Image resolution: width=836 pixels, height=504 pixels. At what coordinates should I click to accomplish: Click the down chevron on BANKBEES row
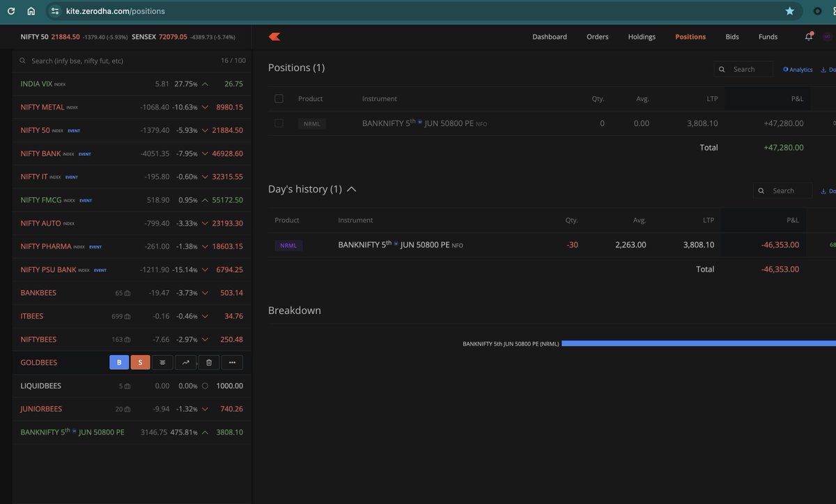[x=205, y=293]
